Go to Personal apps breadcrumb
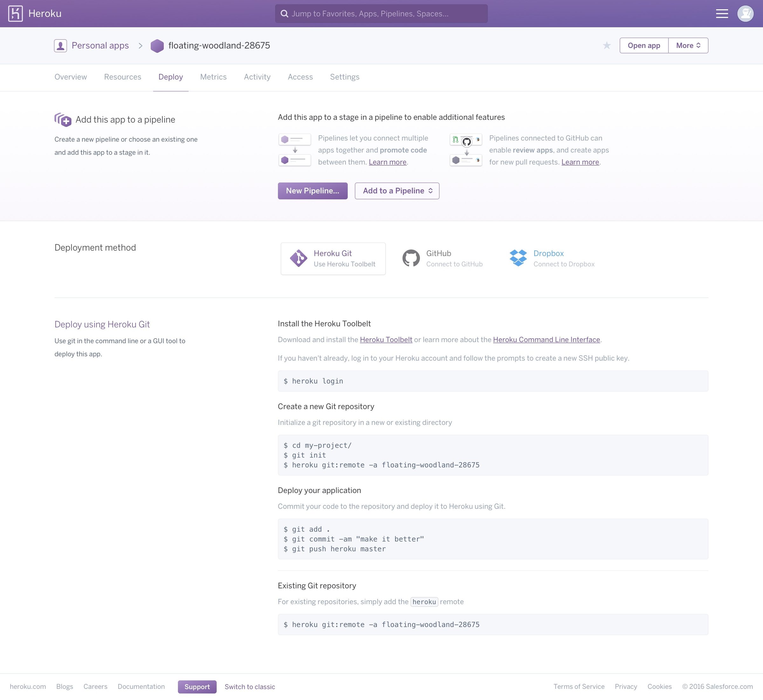Image resolution: width=763 pixels, height=700 pixels. tap(100, 45)
